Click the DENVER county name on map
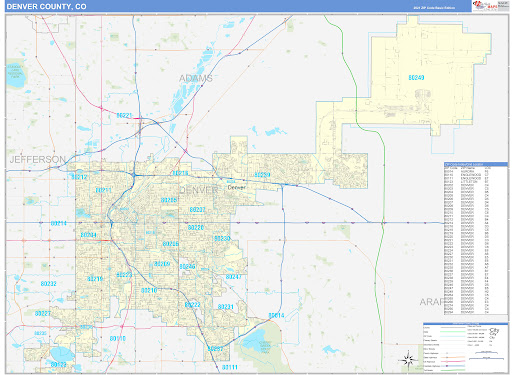The width and height of the screenshot is (512, 375). pyautogui.click(x=199, y=190)
